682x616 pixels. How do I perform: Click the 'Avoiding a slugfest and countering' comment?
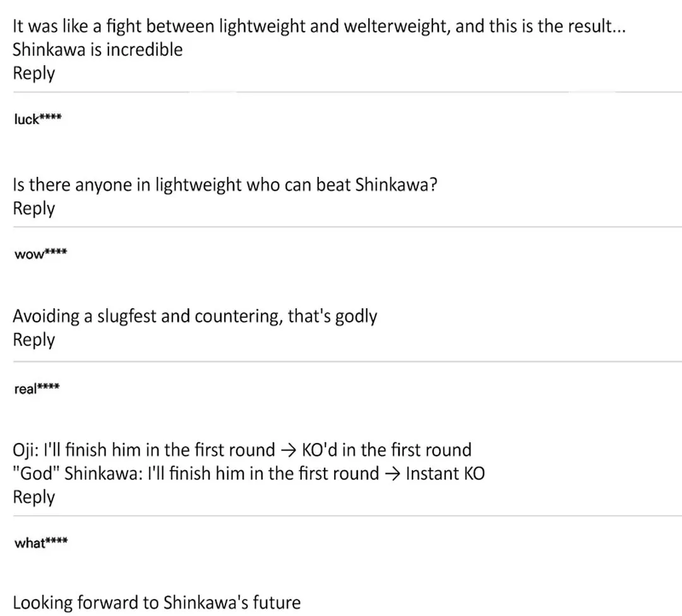[195, 317]
